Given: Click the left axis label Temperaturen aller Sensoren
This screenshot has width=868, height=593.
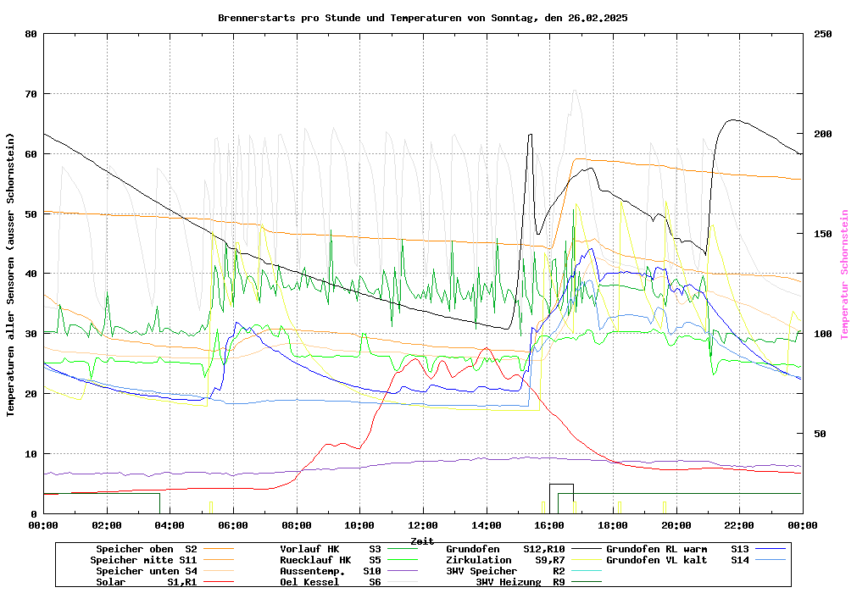Looking at the screenshot, I should point(11,274).
